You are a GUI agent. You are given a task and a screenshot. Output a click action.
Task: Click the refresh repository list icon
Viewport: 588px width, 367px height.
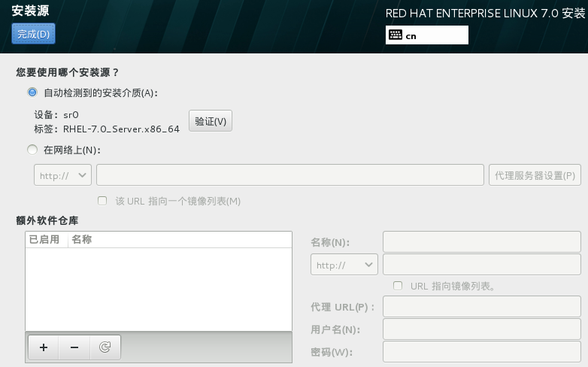[x=105, y=347]
